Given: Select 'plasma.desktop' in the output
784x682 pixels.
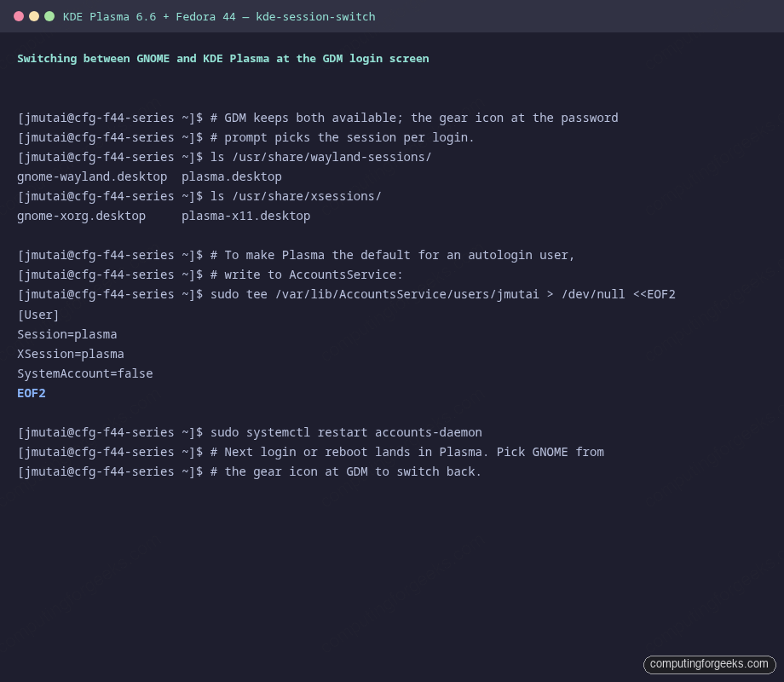Looking at the screenshot, I should pyautogui.click(x=232, y=176).
